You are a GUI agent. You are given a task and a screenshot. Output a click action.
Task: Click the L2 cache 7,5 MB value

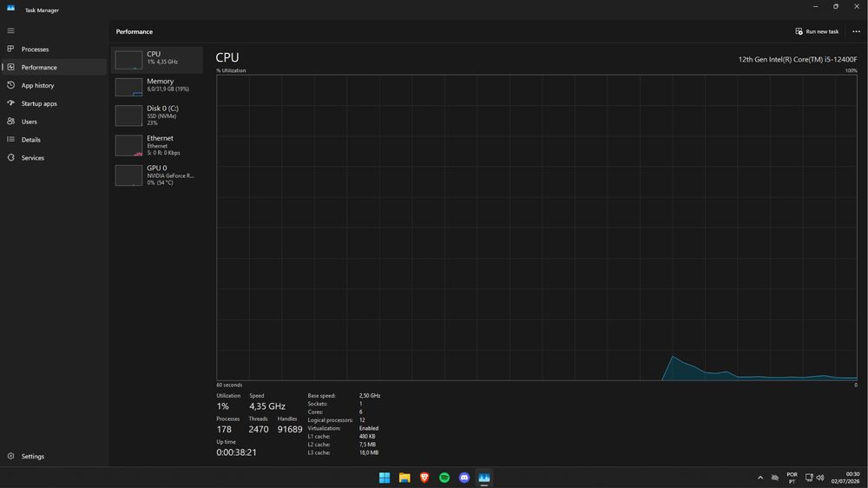click(x=367, y=445)
